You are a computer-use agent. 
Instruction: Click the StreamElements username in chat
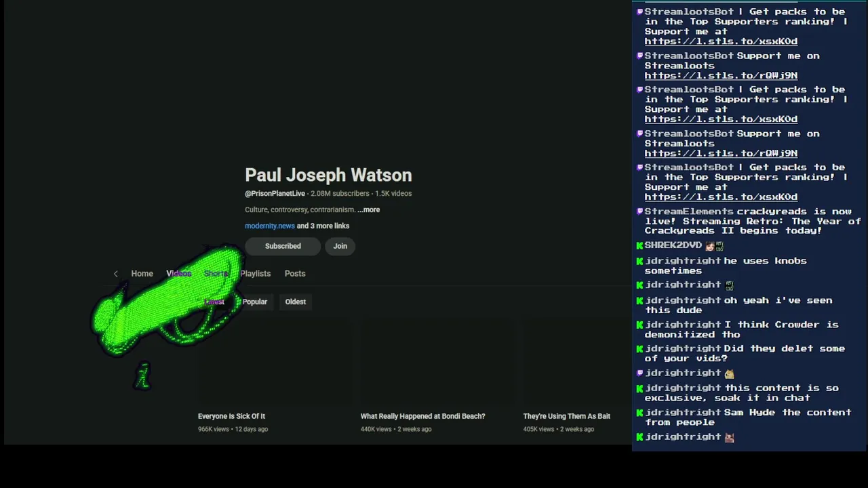pos(689,211)
